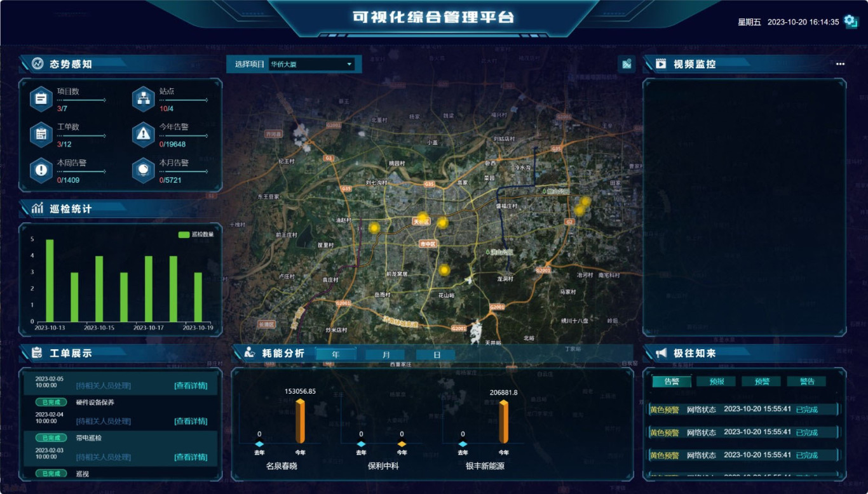Click the yellow map marker near 市中区
Image resolution: width=868 pixels, height=494 pixels.
click(443, 223)
